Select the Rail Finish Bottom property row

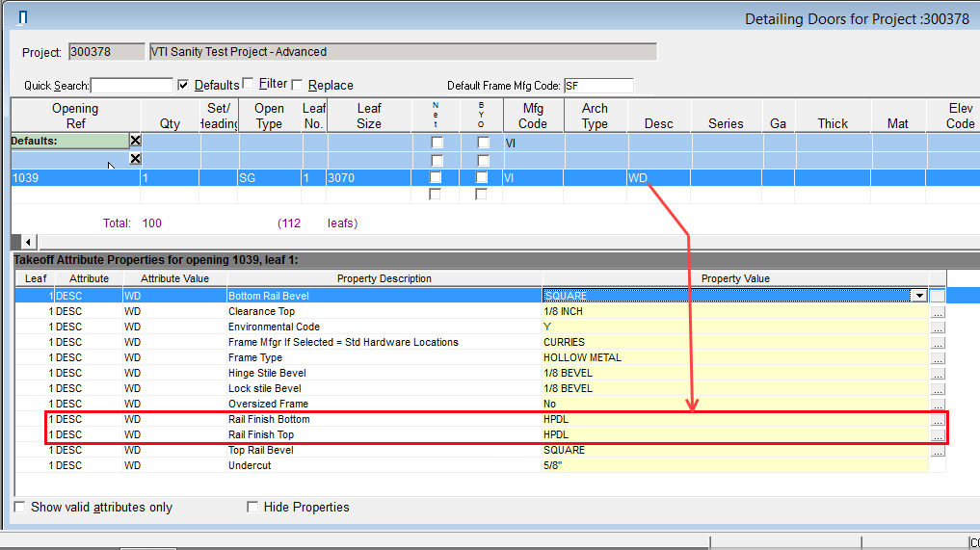point(481,419)
